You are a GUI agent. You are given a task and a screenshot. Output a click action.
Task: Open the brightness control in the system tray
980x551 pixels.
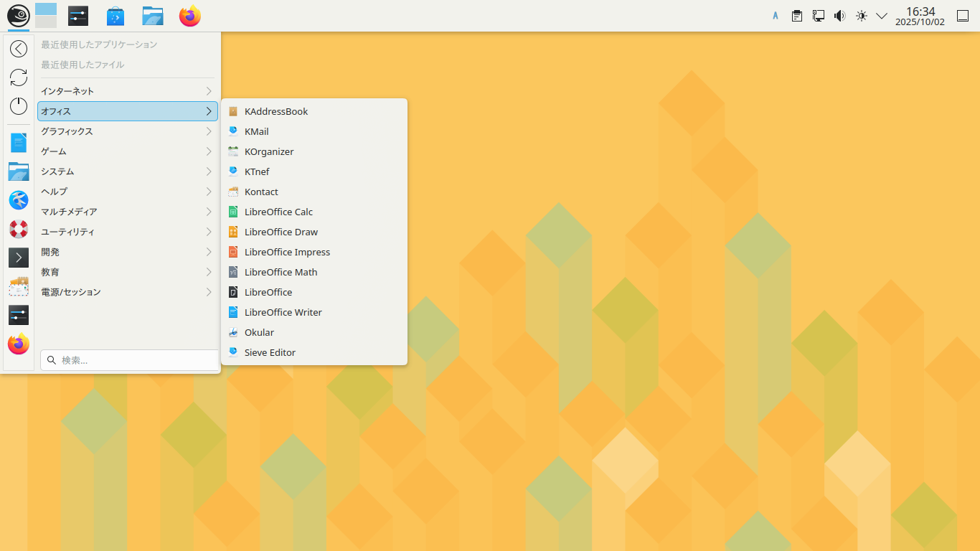click(861, 15)
